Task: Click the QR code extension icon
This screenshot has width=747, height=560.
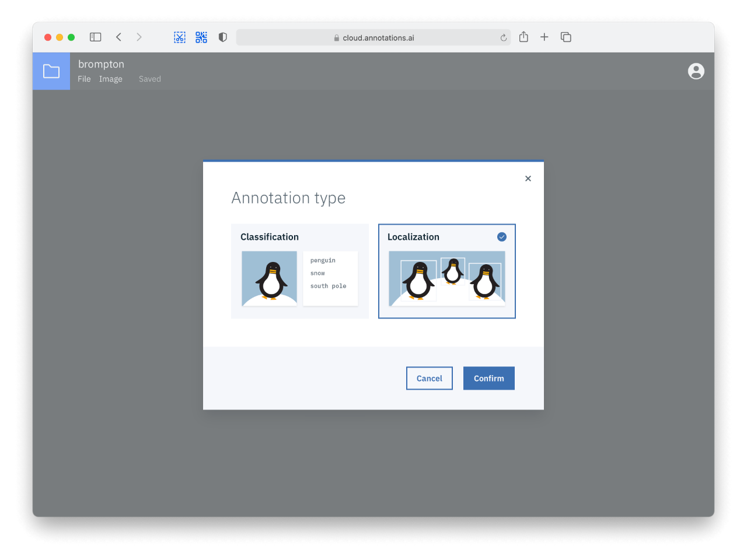Action: (201, 37)
